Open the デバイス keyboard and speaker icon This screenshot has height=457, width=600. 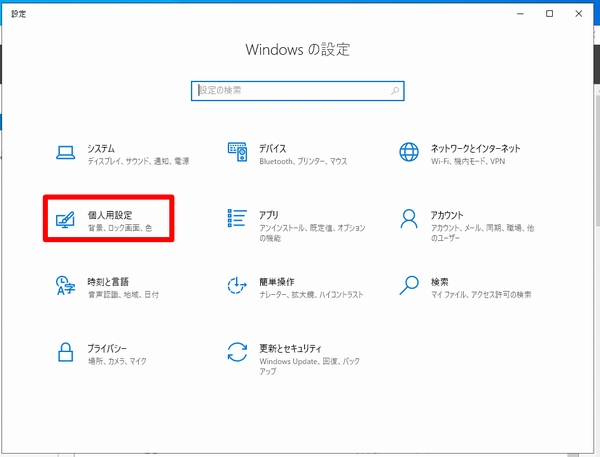[237, 152]
